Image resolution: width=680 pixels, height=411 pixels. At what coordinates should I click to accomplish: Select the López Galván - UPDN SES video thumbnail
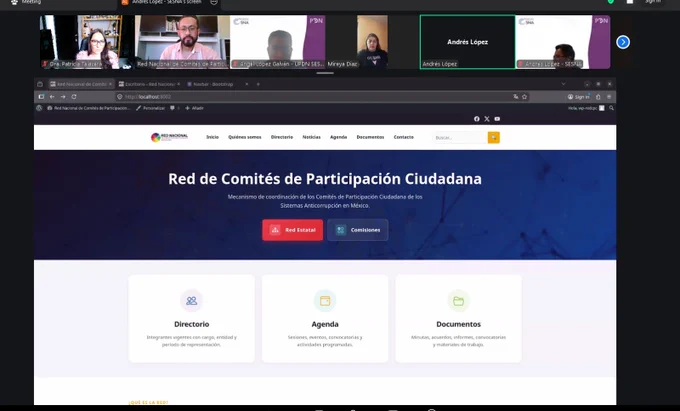pyautogui.click(x=277, y=42)
